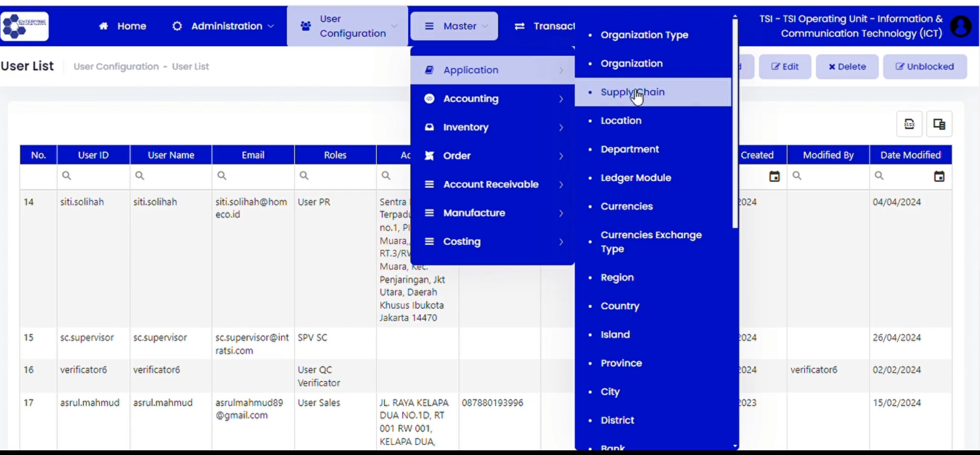Click the Order cart icon in Master menu
The width and height of the screenshot is (980, 455).
[x=429, y=155]
